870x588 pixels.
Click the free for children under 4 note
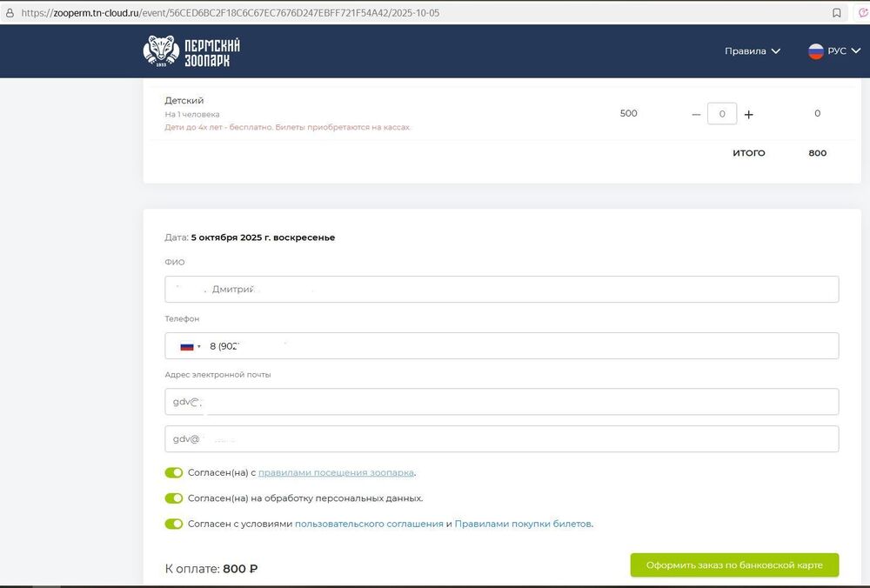[x=287, y=127]
